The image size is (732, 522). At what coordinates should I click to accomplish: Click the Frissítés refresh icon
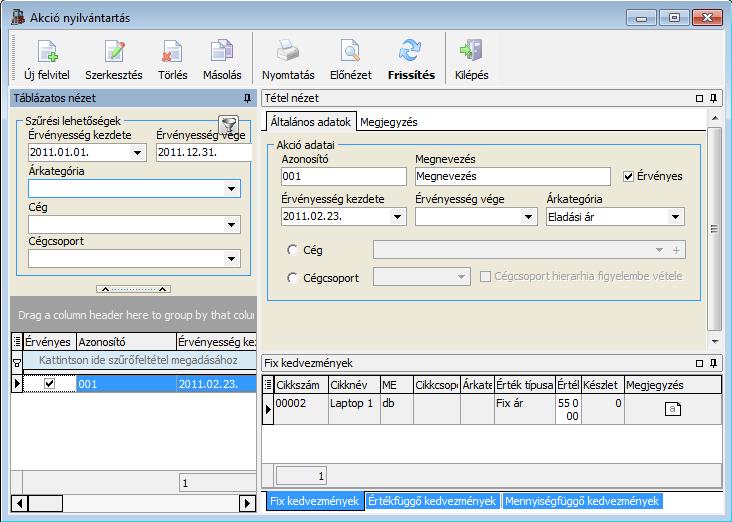tap(410, 50)
